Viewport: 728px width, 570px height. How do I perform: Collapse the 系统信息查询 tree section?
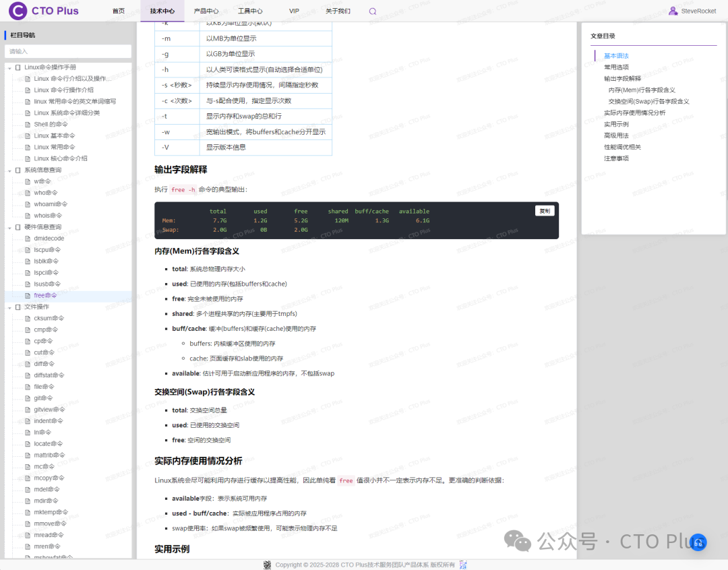tap(9, 170)
